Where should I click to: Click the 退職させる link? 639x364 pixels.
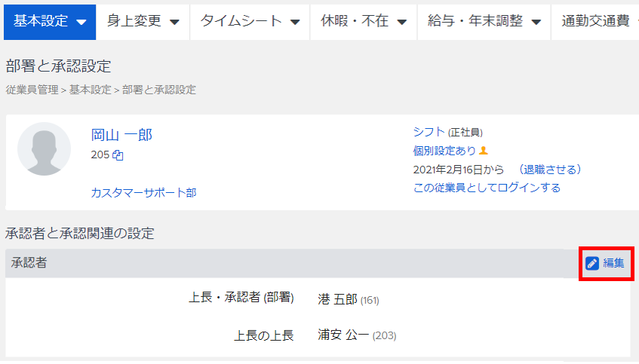(549, 169)
